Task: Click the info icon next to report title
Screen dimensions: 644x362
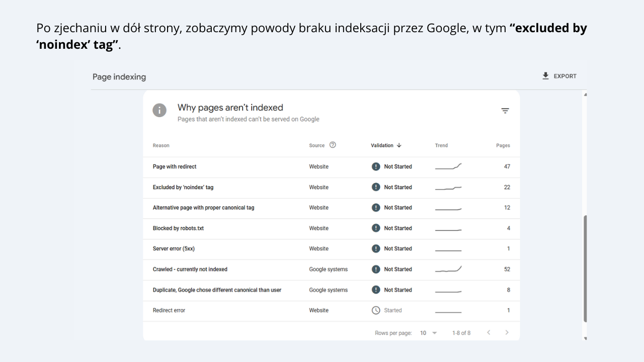Action: click(x=159, y=110)
